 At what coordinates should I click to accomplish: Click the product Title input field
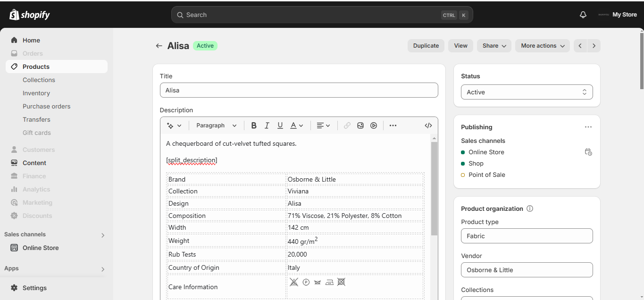pos(299,90)
